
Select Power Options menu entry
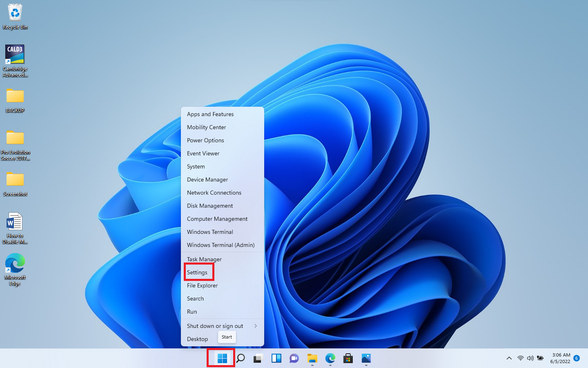(223, 140)
